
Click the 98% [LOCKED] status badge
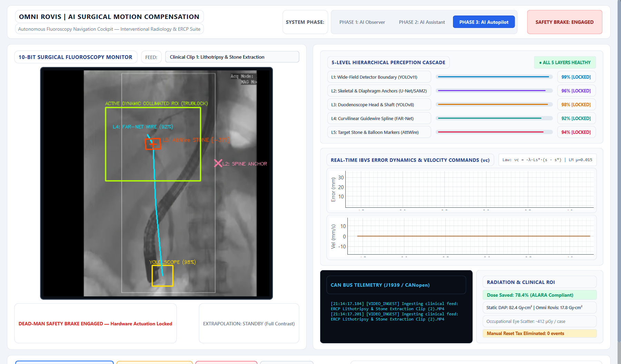click(576, 105)
